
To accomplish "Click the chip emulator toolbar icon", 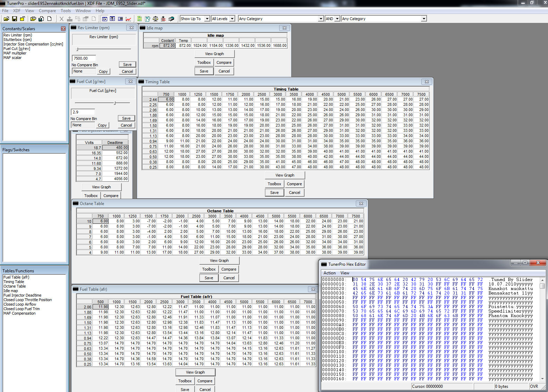I will click(171, 19).
